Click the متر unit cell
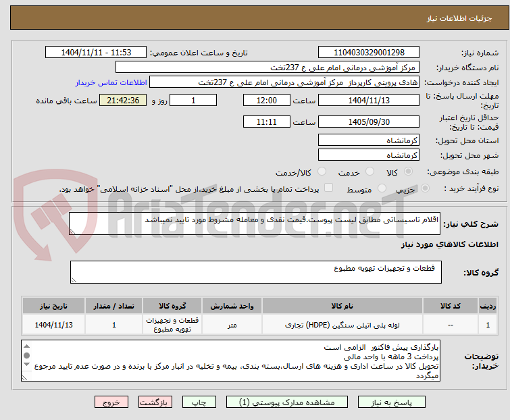 232,325
